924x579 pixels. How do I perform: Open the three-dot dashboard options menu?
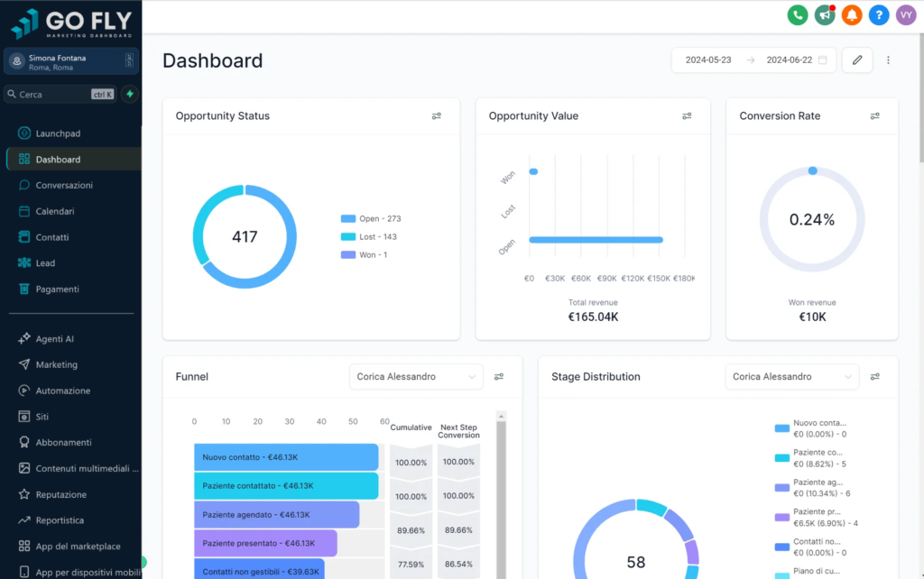[888, 60]
